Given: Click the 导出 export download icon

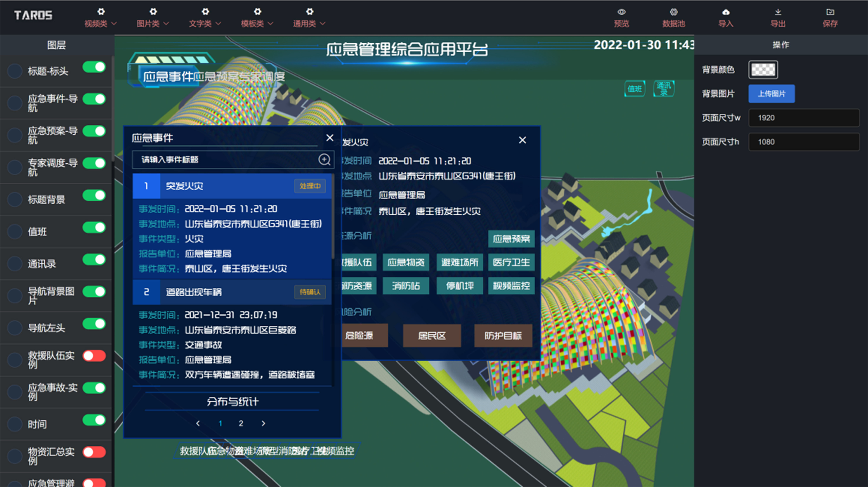Looking at the screenshot, I should pyautogui.click(x=778, y=12).
